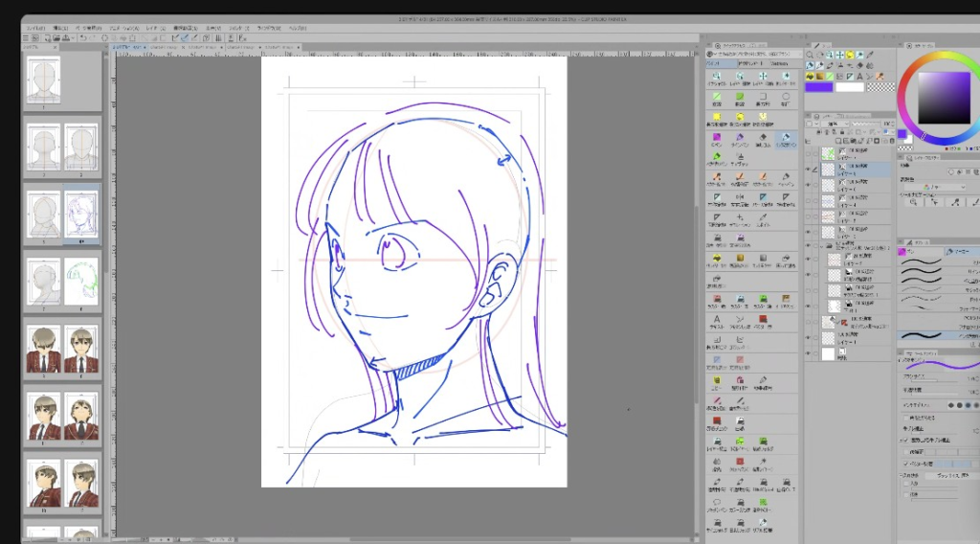Click the eraser quick access icon
The image size is (980, 544).
(x=763, y=138)
